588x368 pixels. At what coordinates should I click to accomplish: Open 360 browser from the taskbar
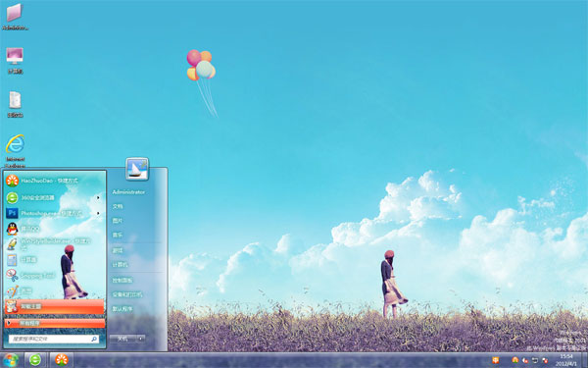[x=35, y=360]
